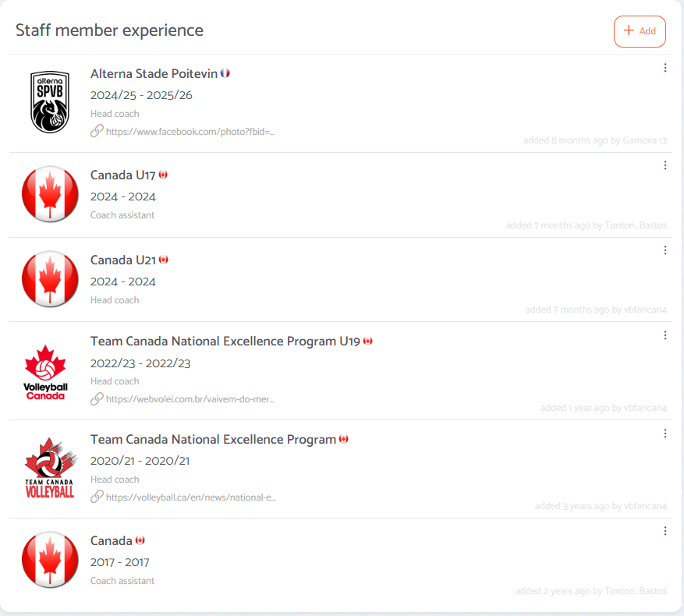Click the Team Canada Volleyball logo
The image size is (684, 616).
click(x=50, y=468)
